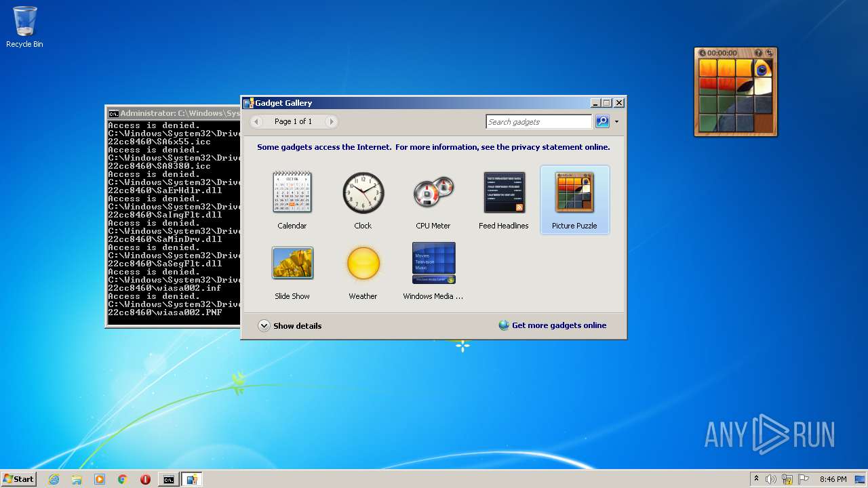This screenshot has height=488, width=868.
Task: Launch Google Chrome from the taskbar
Action: pyautogui.click(x=122, y=479)
